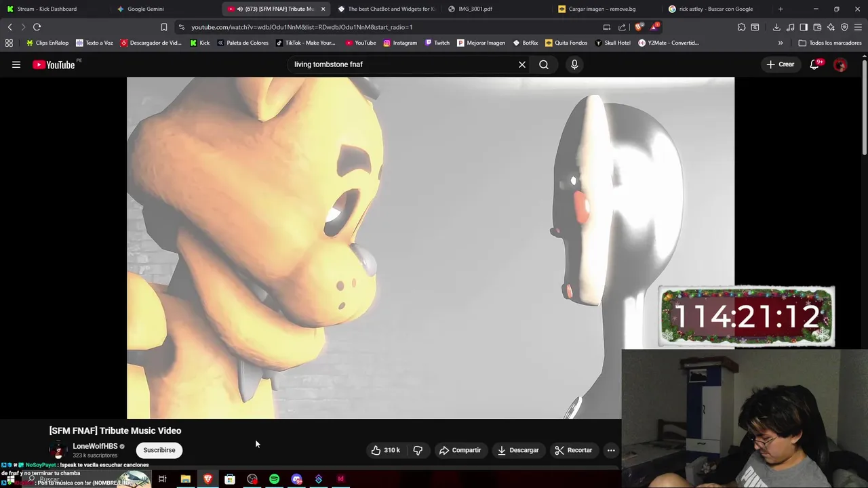Open the Clips EnRalop bookmark
868x488 pixels.
[x=47, y=43]
